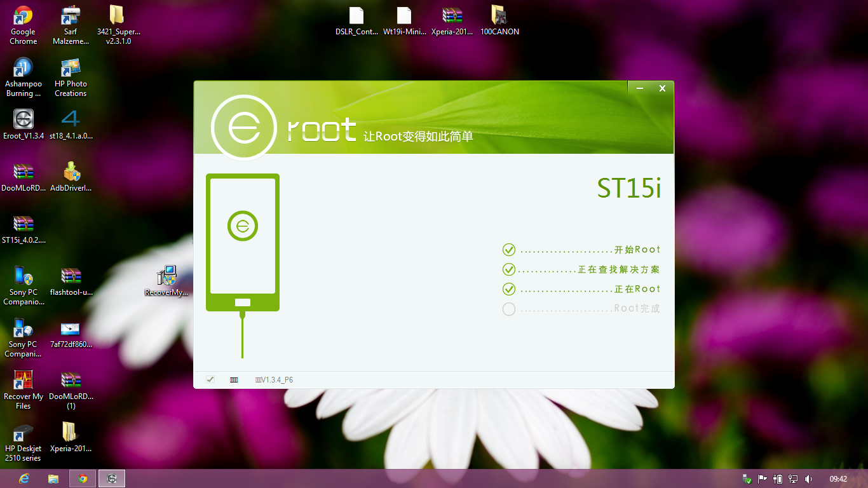868x488 pixels.
Task: Open the Sony PC Companion shortcut above flashtool
Action: tap(23, 286)
